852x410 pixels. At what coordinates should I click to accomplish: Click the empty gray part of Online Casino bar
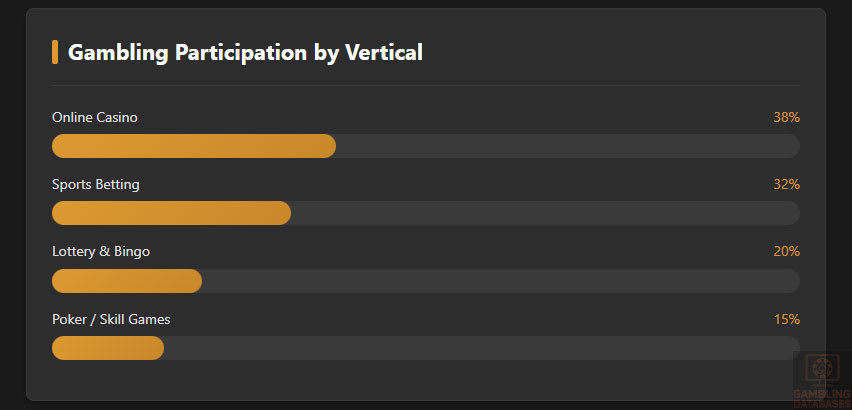(x=567, y=146)
